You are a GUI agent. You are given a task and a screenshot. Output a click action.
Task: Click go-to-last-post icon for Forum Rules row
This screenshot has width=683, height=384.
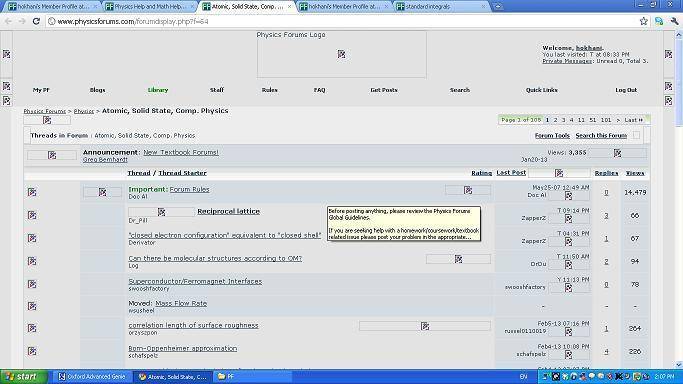pyautogui.click(x=568, y=196)
